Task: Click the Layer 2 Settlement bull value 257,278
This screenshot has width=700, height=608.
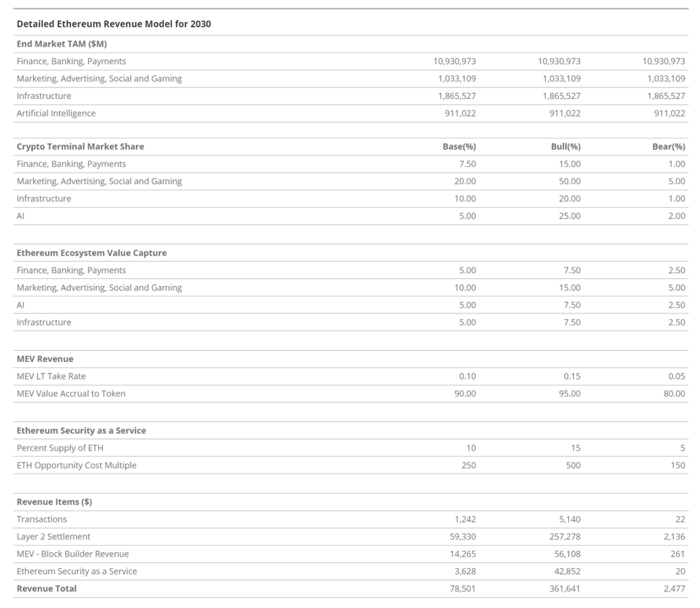Action: (564, 536)
